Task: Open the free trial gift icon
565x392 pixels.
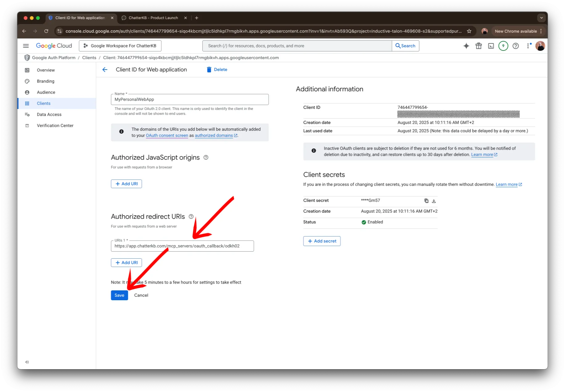Action: point(478,46)
